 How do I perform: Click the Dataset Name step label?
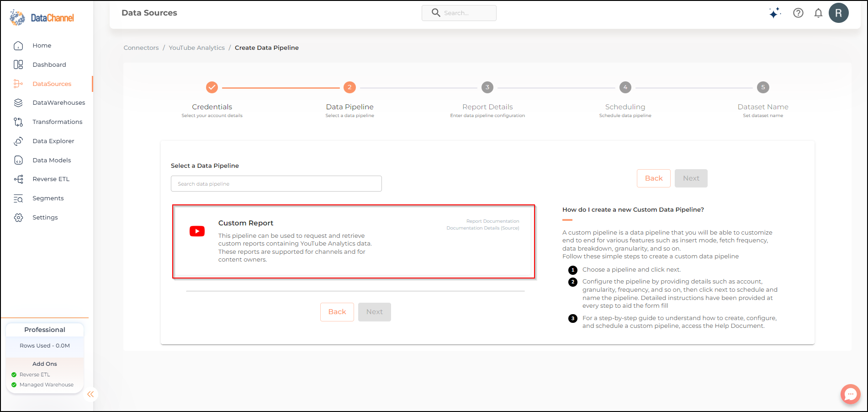coord(763,107)
